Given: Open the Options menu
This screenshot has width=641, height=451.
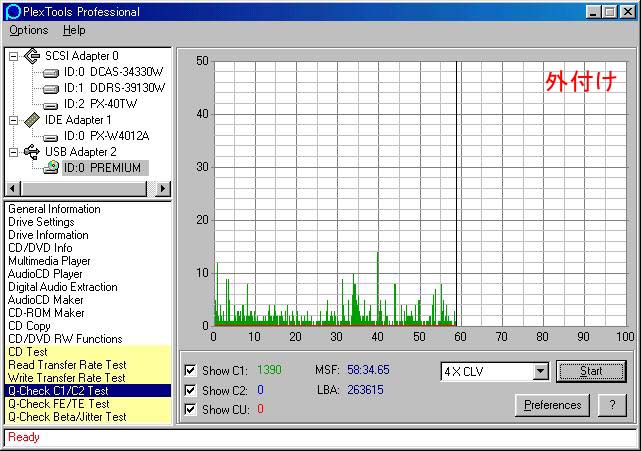Looking at the screenshot, I should [29, 30].
